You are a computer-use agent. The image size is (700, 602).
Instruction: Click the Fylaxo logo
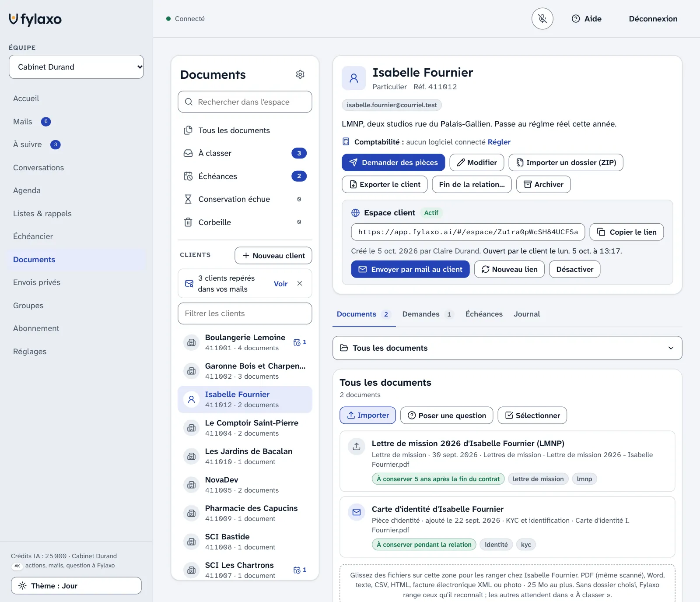click(35, 19)
